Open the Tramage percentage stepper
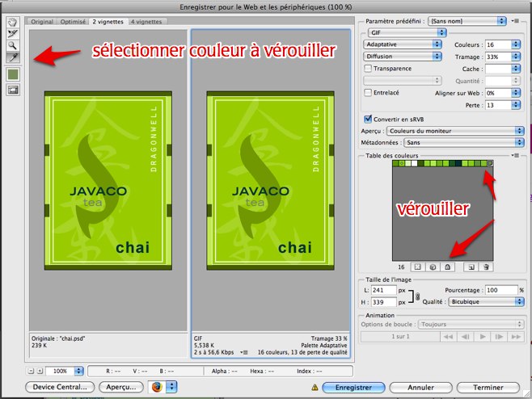Screen dimensions: 532x399 pos(516,57)
